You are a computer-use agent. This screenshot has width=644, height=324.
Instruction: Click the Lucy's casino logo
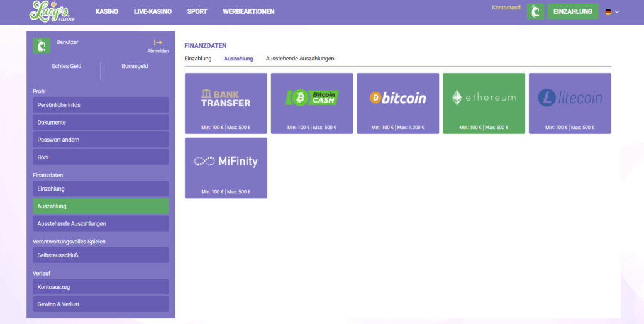(52, 11)
